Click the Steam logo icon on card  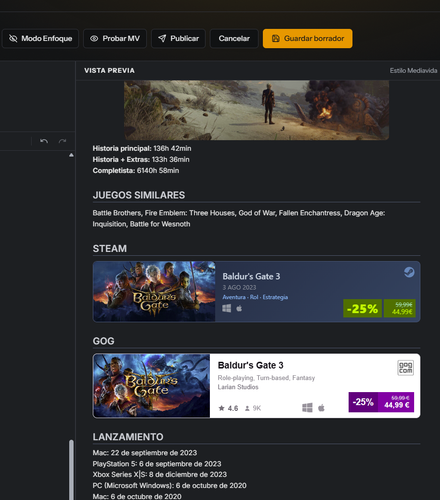click(x=409, y=272)
